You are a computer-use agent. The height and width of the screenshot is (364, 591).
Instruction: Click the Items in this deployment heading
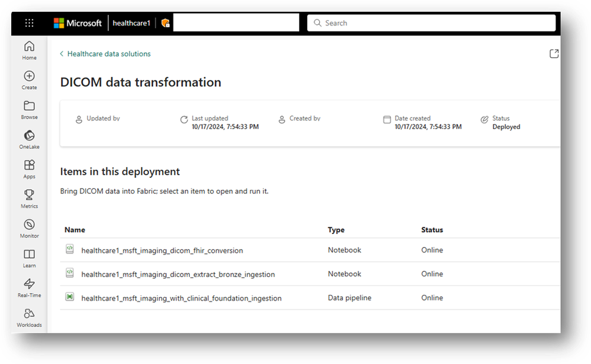pos(120,171)
